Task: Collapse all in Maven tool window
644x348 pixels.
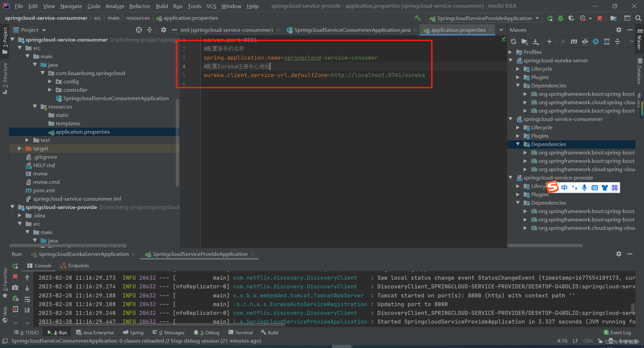Action: [618, 42]
